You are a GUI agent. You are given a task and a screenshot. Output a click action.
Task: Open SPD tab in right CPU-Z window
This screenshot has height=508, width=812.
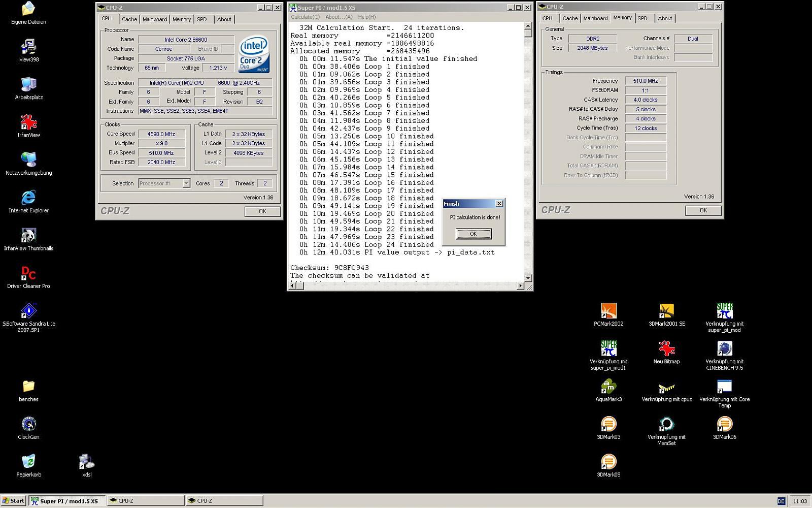642,18
